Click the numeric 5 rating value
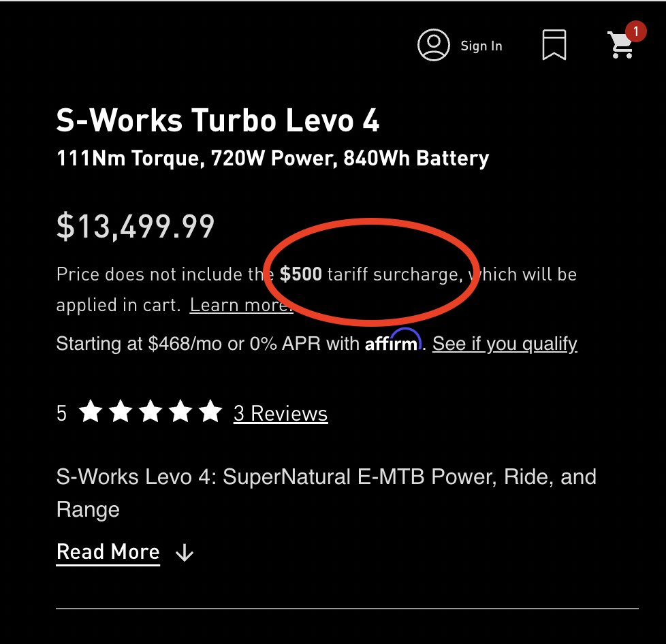This screenshot has height=644, width=666. click(x=61, y=411)
